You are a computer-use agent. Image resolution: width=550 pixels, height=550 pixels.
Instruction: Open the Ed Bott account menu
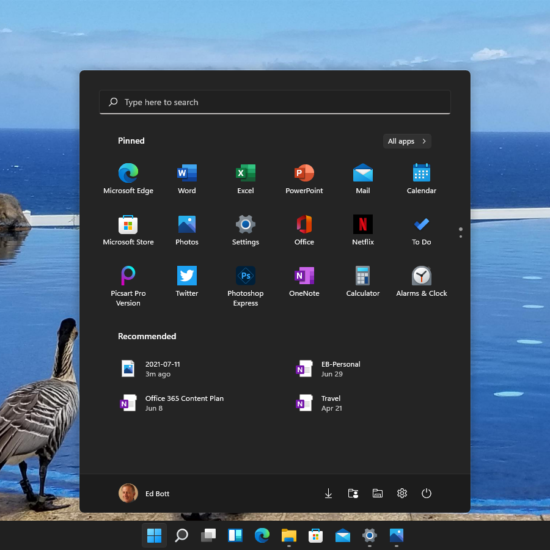pos(144,493)
